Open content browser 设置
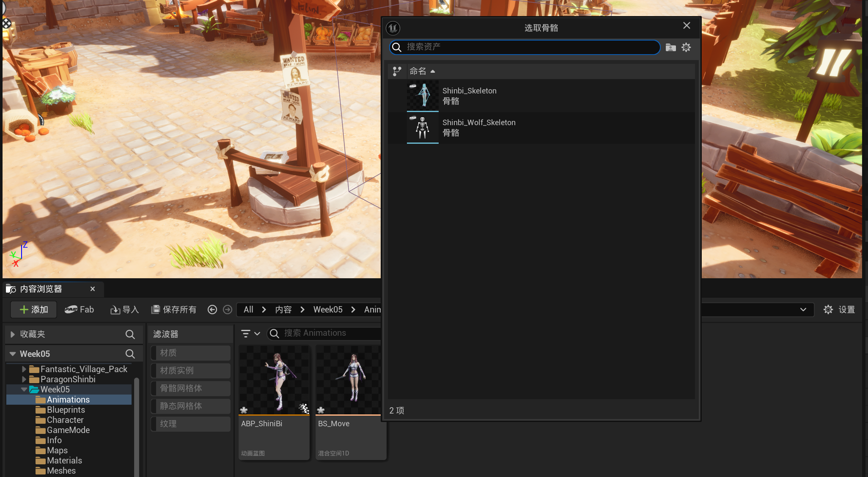868x477 pixels. click(x=839, y=310)
